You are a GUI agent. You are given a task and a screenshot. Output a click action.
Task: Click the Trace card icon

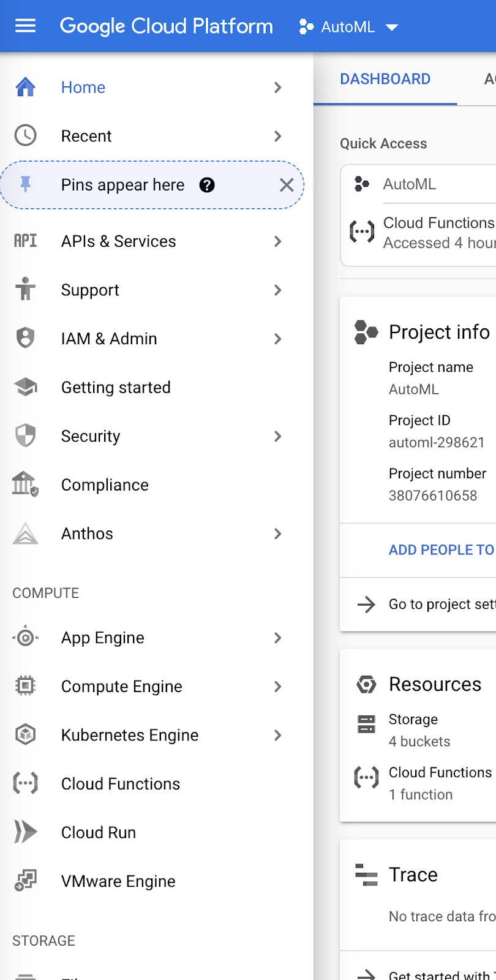pos(366,875)
